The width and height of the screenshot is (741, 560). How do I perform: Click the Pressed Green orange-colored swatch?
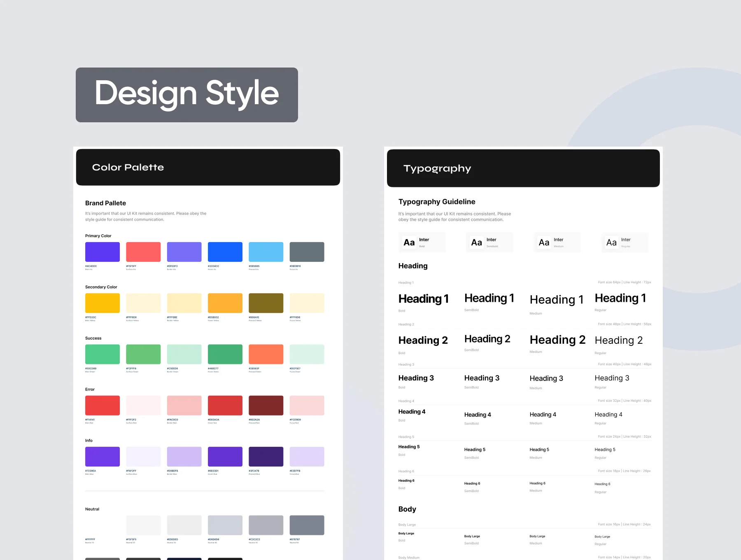(x=266, y=354)
